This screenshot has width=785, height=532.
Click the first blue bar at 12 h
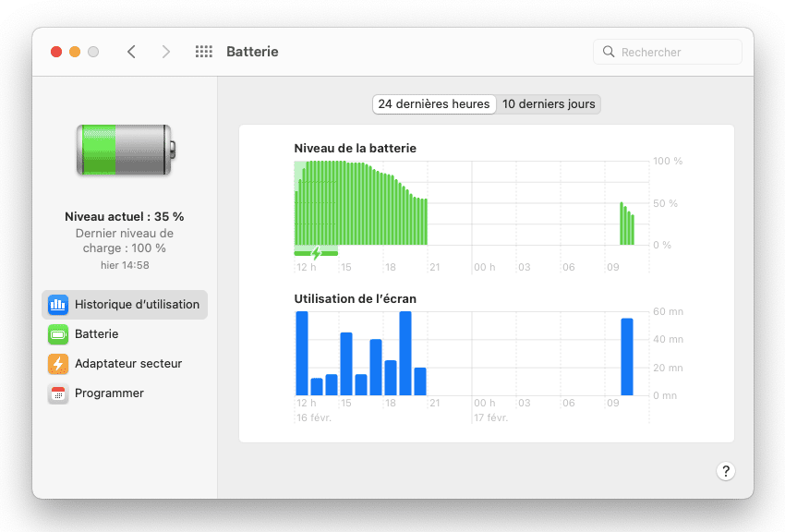pyautogui.click(x=302, y=354)
